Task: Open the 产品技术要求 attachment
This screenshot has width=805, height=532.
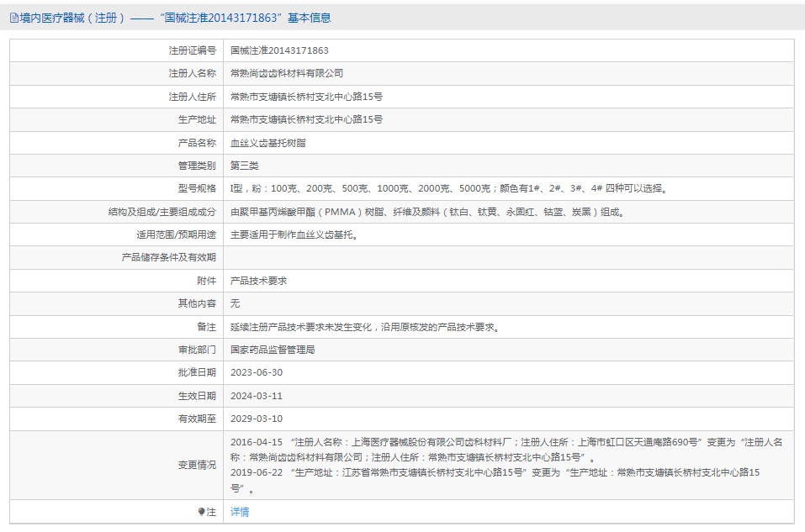Action: 259,281
